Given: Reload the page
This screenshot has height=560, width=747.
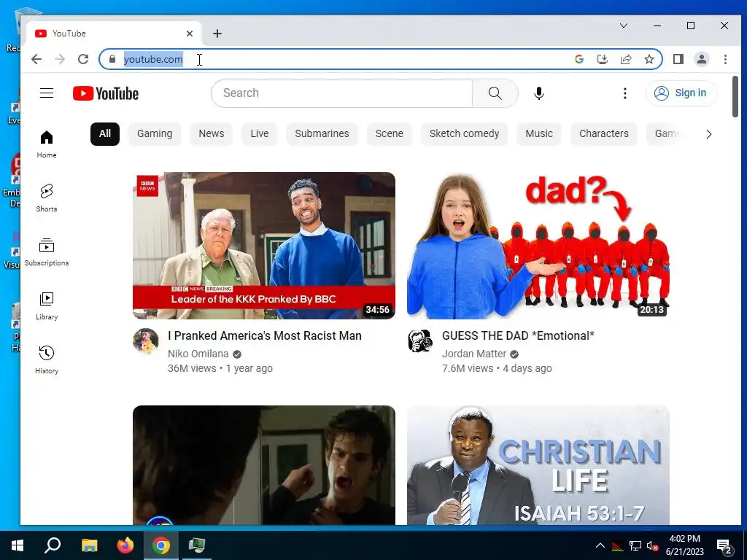Looking at the screenshot, I should (83, 59).
